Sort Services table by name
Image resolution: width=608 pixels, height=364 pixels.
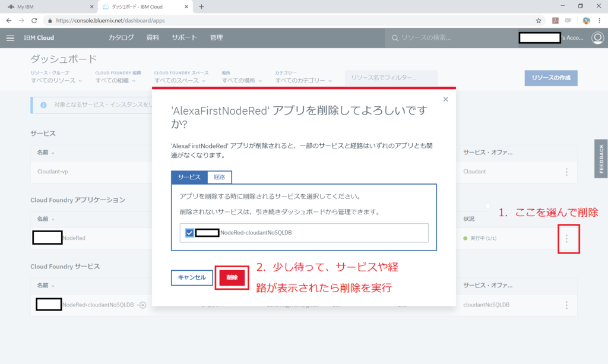click(45, 153)
